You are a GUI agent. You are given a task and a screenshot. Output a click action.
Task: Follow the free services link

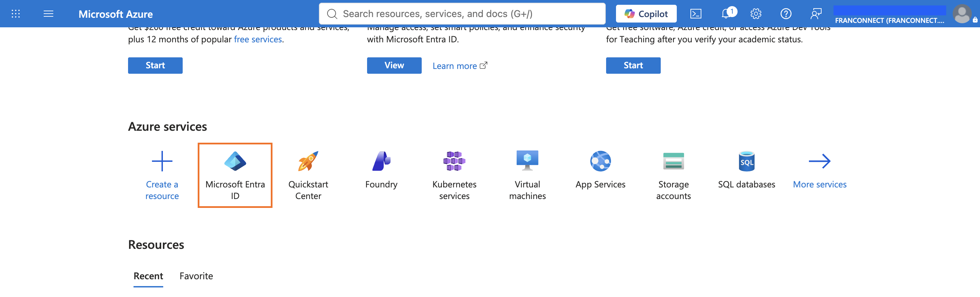point(258,39)
